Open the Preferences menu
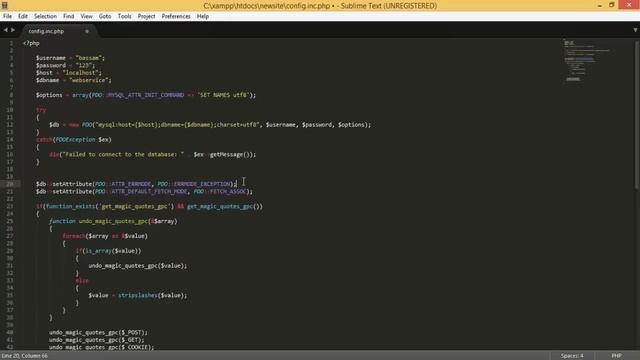The image size is (640, 360). point(176,16)
